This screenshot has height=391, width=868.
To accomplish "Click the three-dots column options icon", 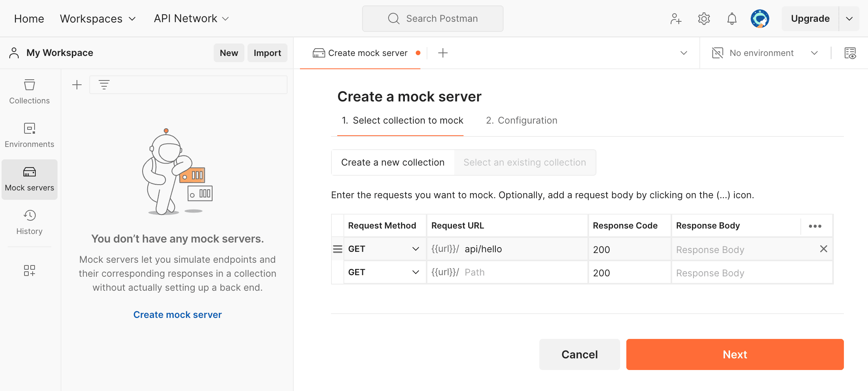I will click(815, 226).
